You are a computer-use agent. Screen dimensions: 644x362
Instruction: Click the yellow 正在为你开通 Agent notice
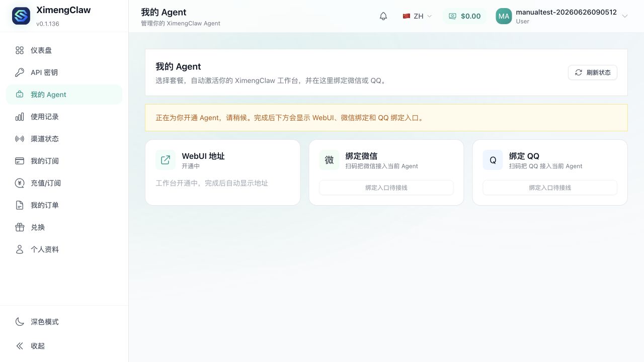tap(386, 118)
